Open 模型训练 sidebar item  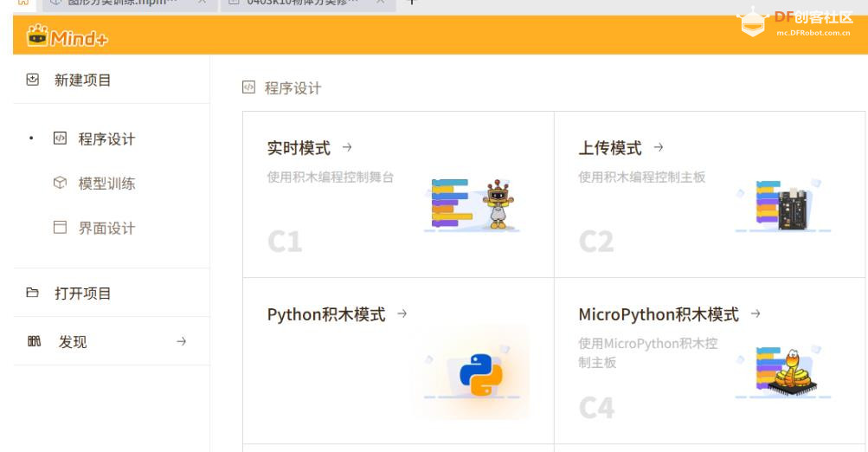106,184
